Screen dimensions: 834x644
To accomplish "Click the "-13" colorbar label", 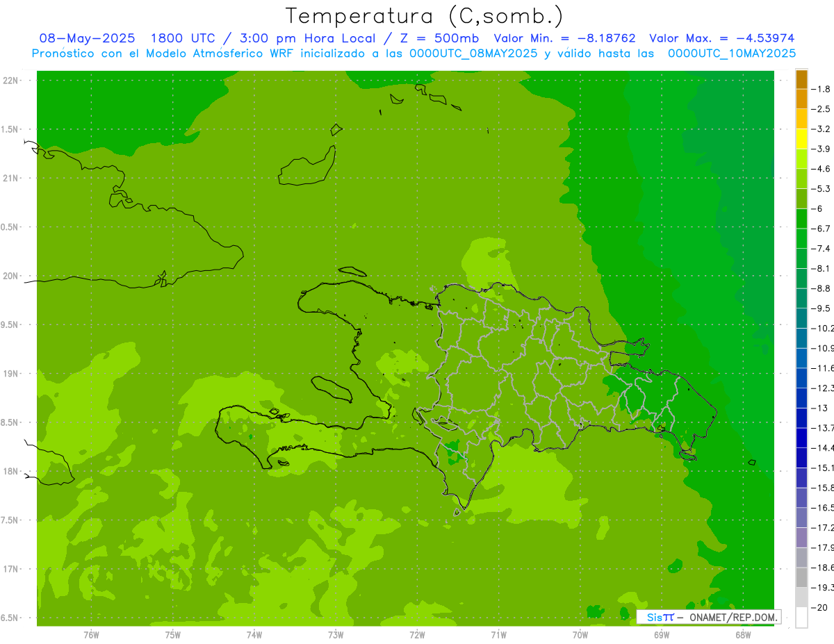I will point(820,408).
